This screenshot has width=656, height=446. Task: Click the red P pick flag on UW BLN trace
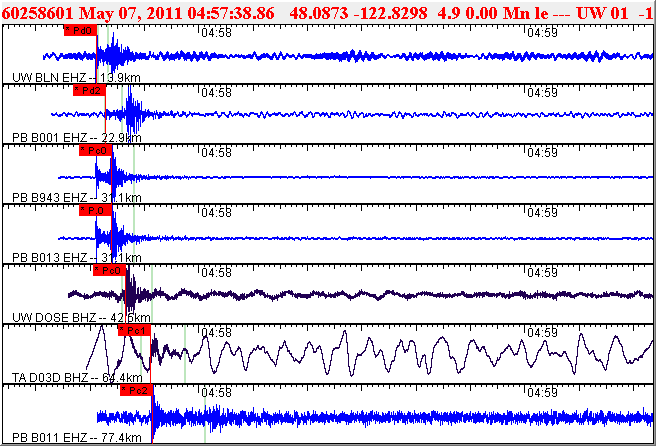[81, 30]
